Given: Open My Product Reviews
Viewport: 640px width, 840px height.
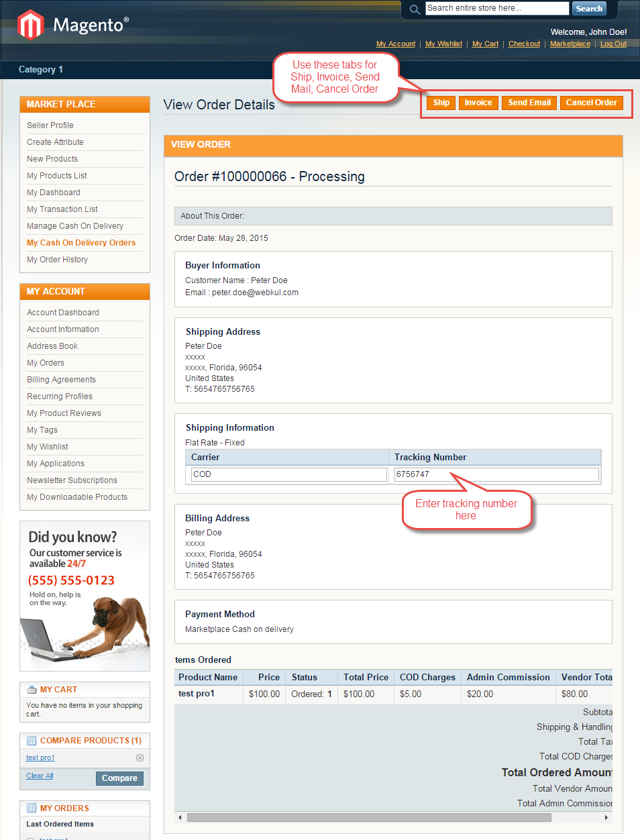Looking at the screenshot, I should [x=64, y=413].
